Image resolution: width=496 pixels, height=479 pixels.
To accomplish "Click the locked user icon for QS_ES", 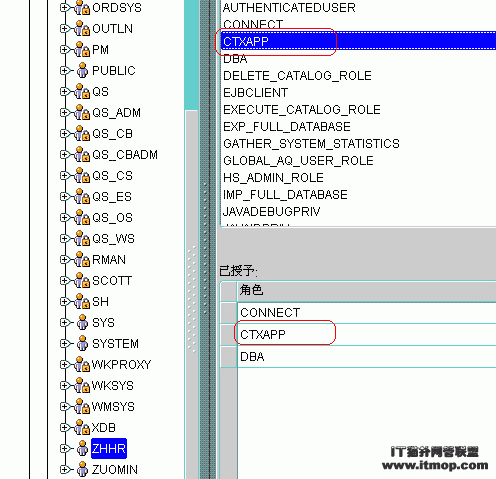I will click(x=82, y=197).
